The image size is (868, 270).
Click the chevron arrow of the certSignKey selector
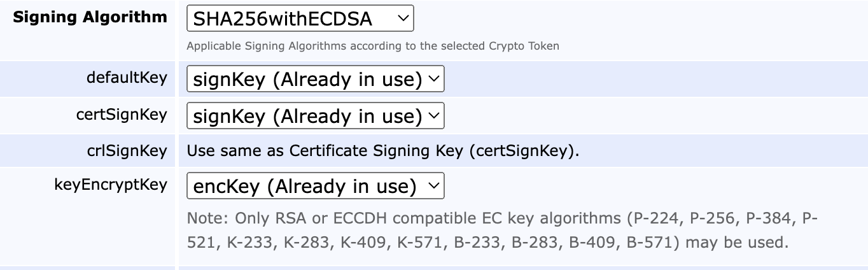click(x=433, y=116)
